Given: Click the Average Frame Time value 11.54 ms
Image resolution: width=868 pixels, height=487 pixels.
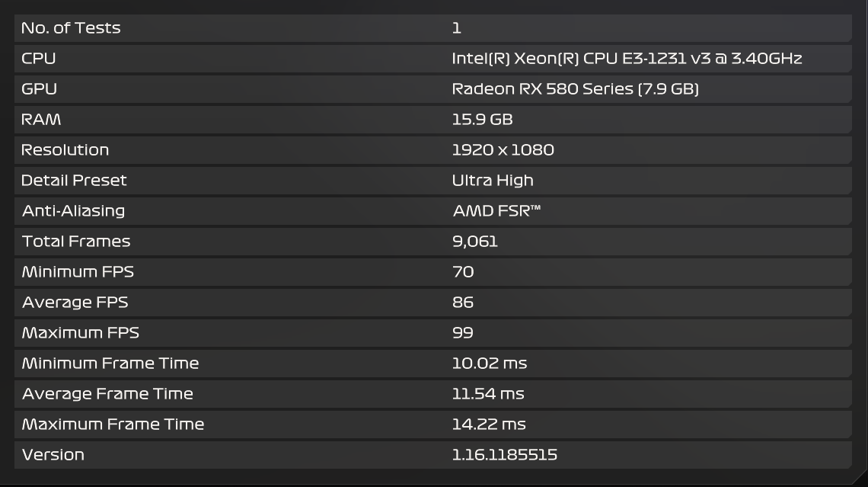Looking at the screenshot, I should tap(488, 393).
